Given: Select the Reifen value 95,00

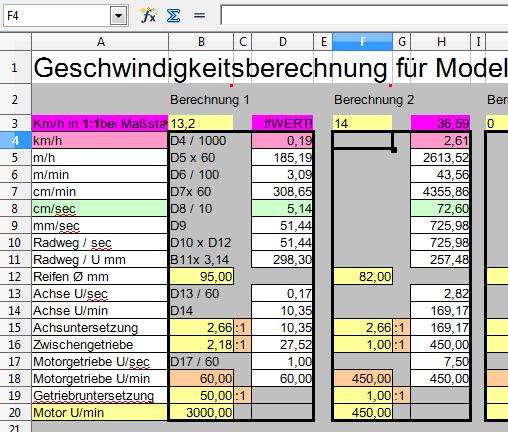Looking at the screenshot, I should [201, 277].
